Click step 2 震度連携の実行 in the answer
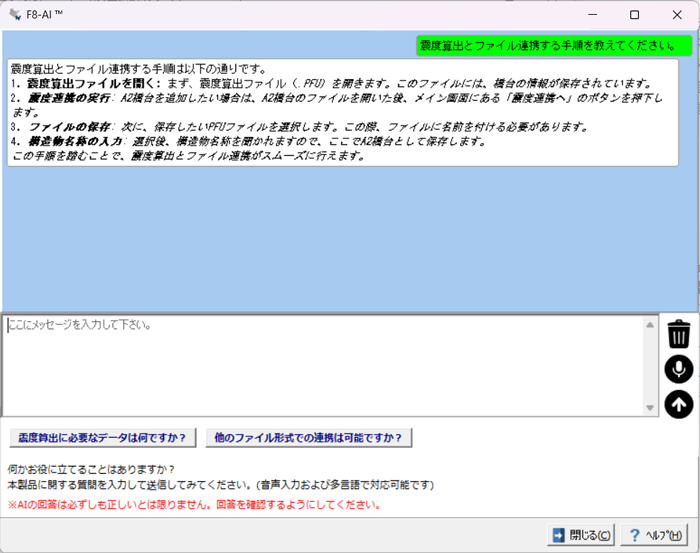The height and width of the screenshot is (553, 700). coord(72,99)
